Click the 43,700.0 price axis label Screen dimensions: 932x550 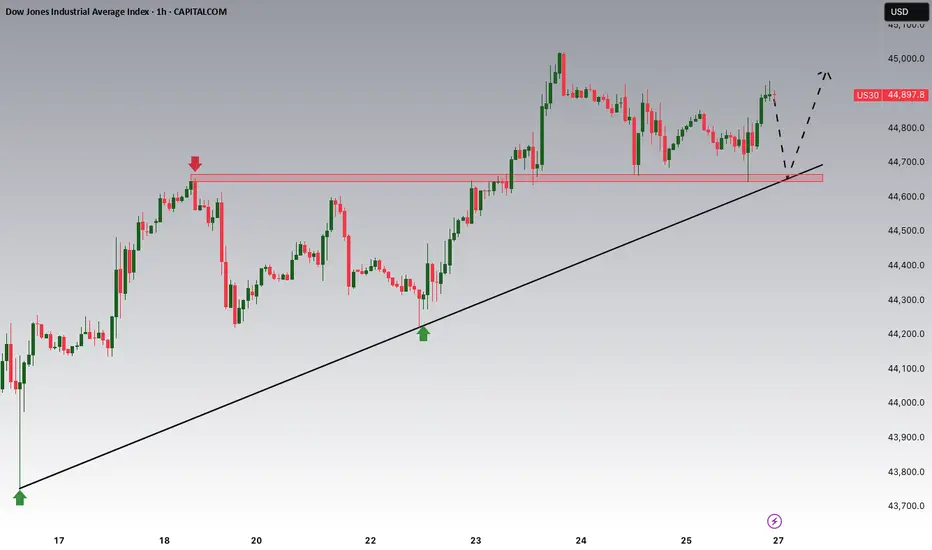tap(906, 506)
